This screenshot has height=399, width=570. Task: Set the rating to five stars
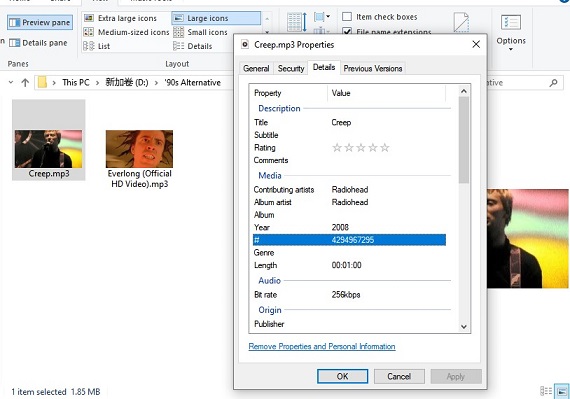pyautogui.click(x=385, y=148)
